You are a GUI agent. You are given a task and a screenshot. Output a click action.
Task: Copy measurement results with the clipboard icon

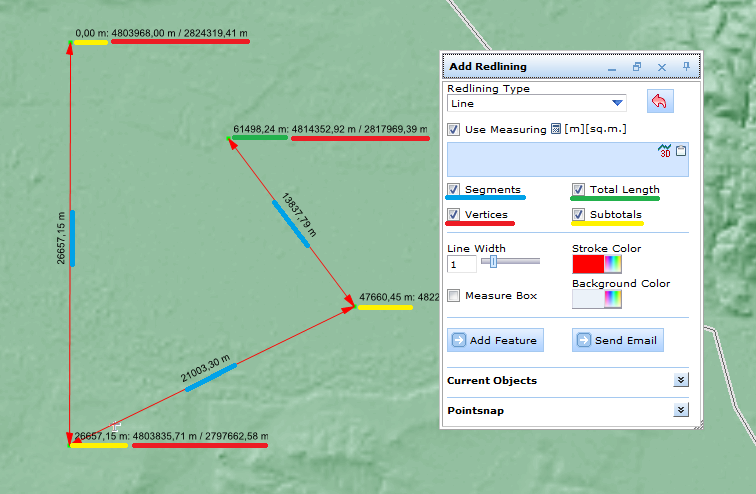681,150
